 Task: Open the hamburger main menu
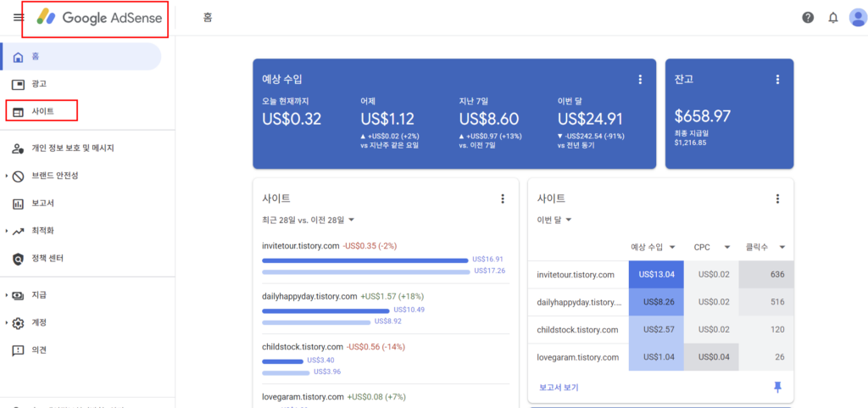[x=19, y=18]
